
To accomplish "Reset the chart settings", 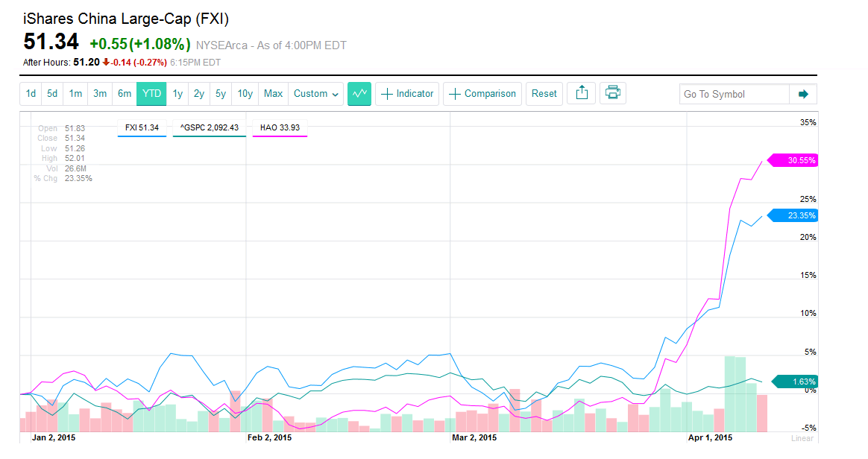I will [x=544, y=94].
